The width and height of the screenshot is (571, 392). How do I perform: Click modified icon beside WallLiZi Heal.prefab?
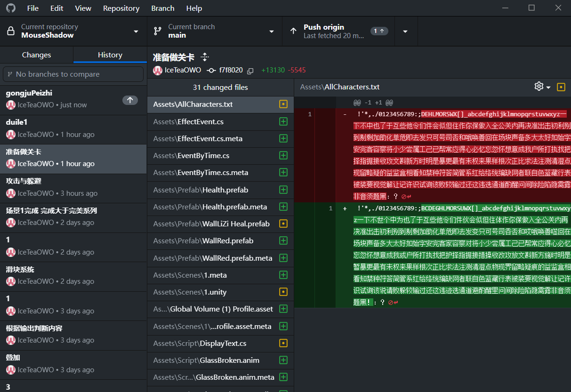tap(283, 224)
